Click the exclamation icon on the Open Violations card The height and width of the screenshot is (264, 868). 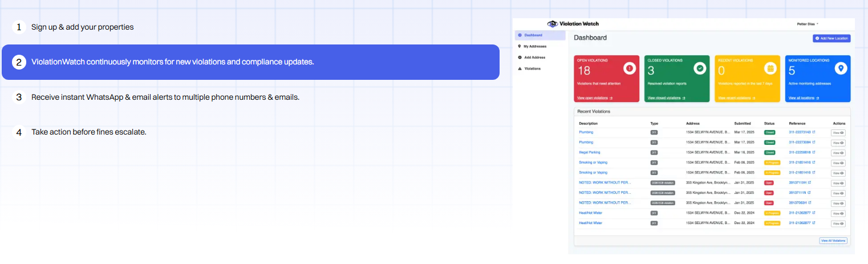pos(630,68)
